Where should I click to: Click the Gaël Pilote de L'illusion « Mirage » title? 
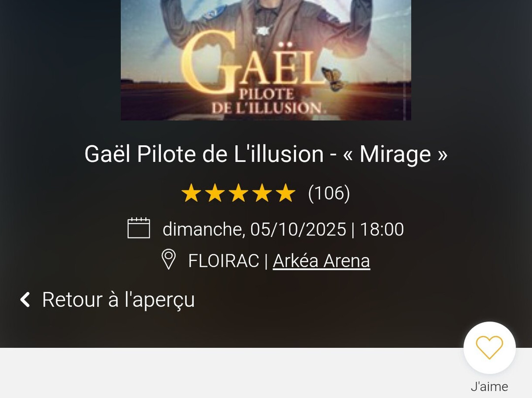click(x=266, y=154)
